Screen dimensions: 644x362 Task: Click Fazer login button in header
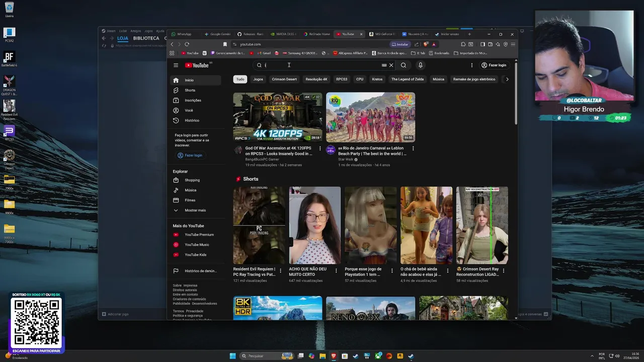(494, 65)
